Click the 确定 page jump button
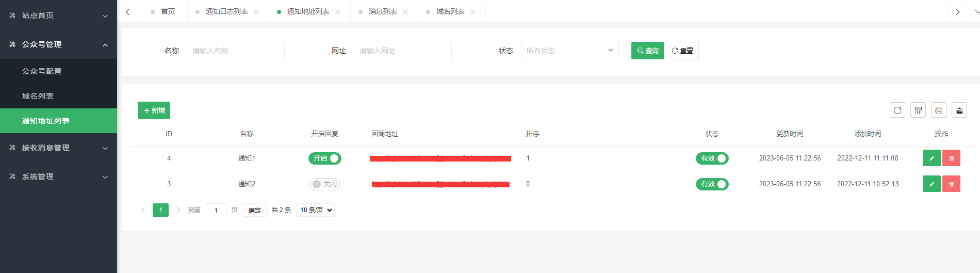The image size is (980, 273). [x=255, y=210]
